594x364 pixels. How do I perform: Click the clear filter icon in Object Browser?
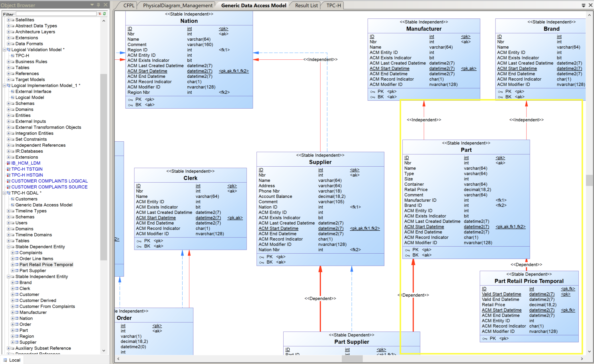(x=100, y=14)
